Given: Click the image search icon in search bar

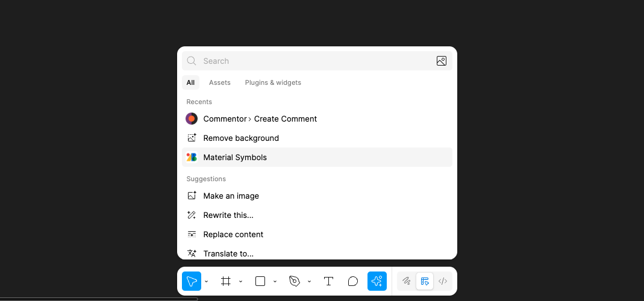Looking at the screenshot, I should (442, 61).
